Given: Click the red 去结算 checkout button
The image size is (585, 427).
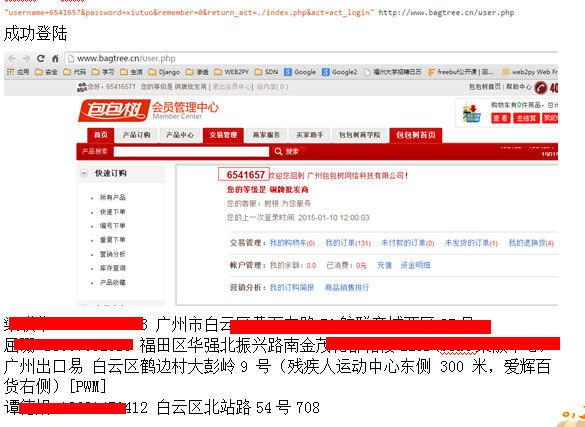Looking at the screenshot, I should pyautogui.click(x=526, y=118).
